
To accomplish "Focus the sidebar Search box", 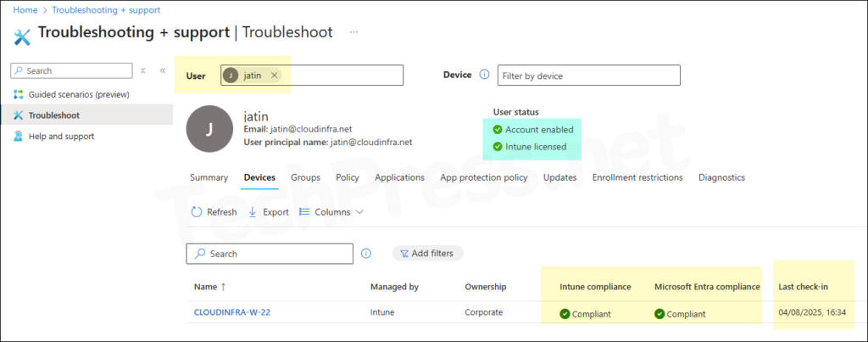I will click(x=71, y=70).
